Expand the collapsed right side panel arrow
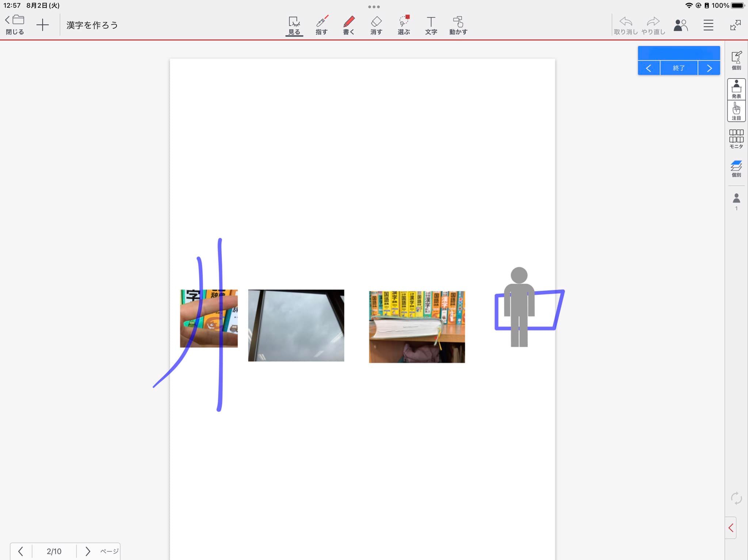Screen dimensions: 748x560 (731, 528)
